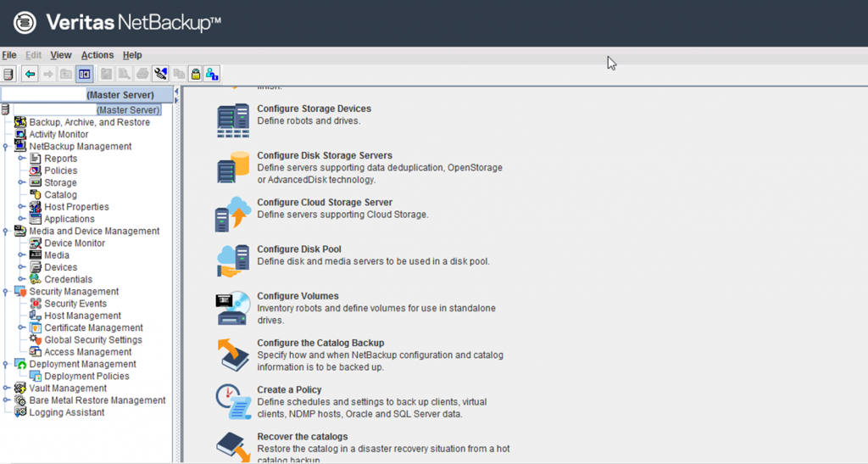Image resolution: width=868 pixels, height=464 pixels.
Task: Click the right-pointing arrow on the pane divider
Action: coord(176,100)
